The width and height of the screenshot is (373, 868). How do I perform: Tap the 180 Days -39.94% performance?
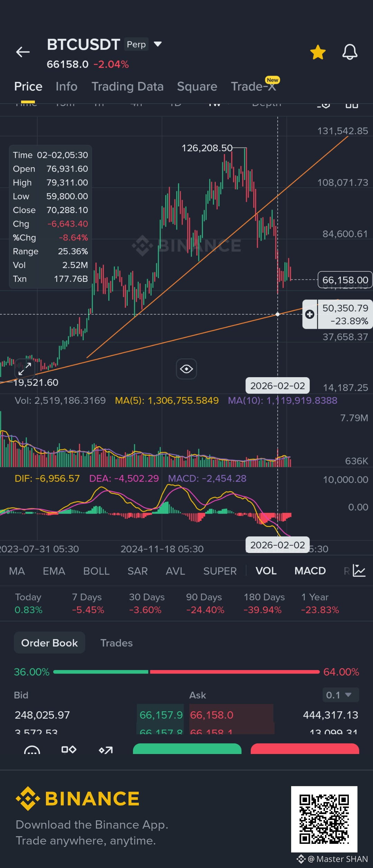(x=264, y=603)
